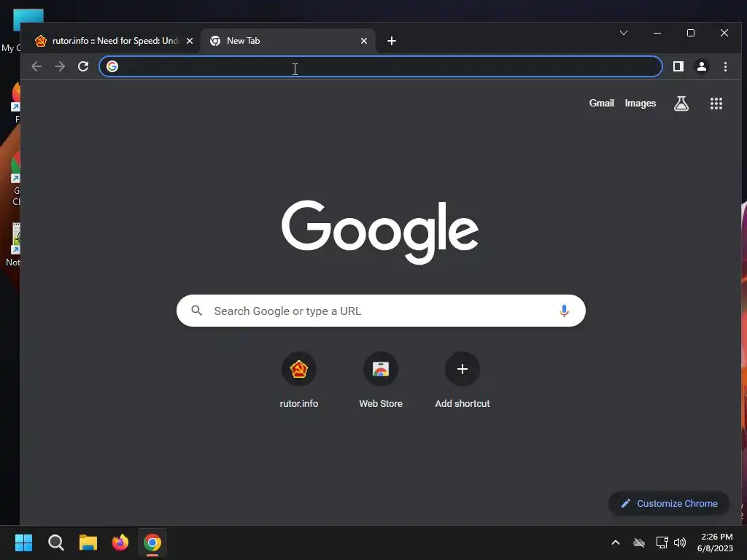
Task: Open the rutor.info shortcut
Action: pos(298,380)
